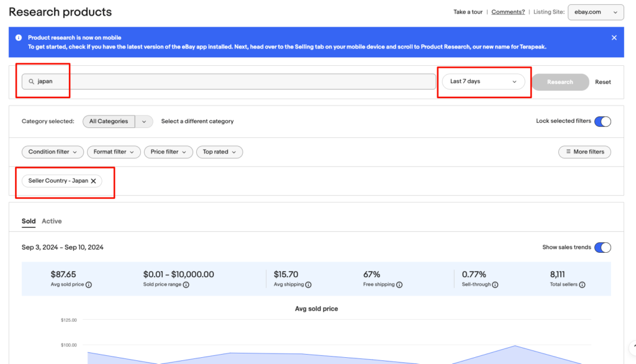
Task: Click the $100.00 chart axis label
Action: [x=68, y=345]
